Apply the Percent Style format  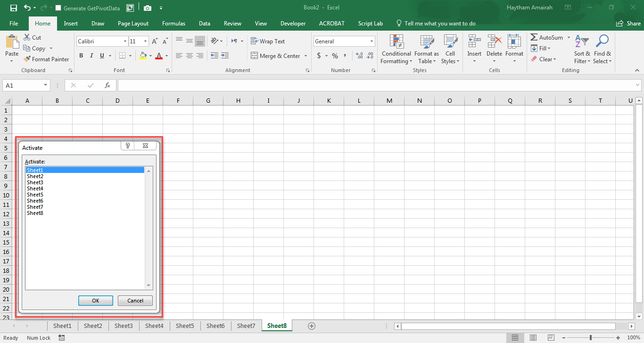pos(334,55)
